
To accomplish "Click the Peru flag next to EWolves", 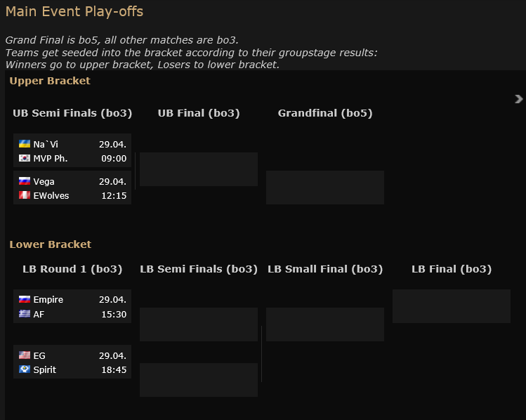I will coord(25,195).
